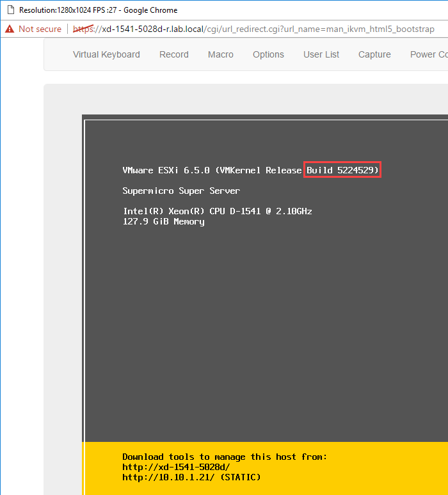Screen dimensions: 448x495
Task: Open the User List menu
Action: tap(321, 54)
